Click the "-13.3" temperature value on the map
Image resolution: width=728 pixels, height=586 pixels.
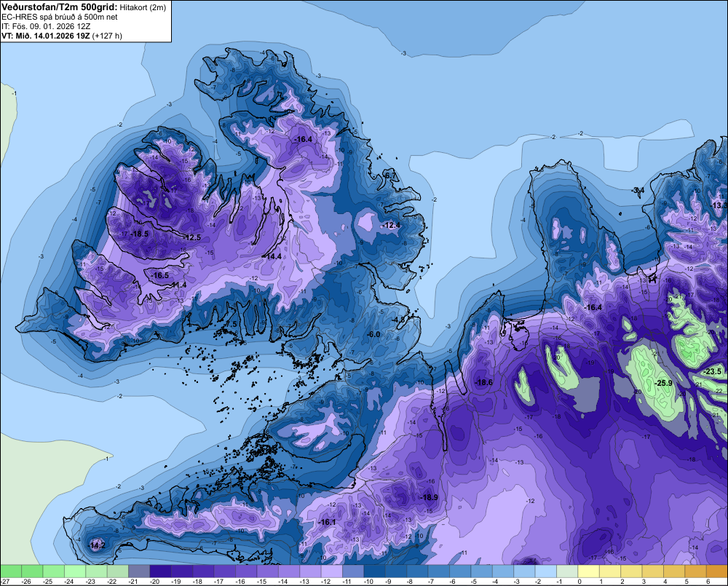(719, 205)
